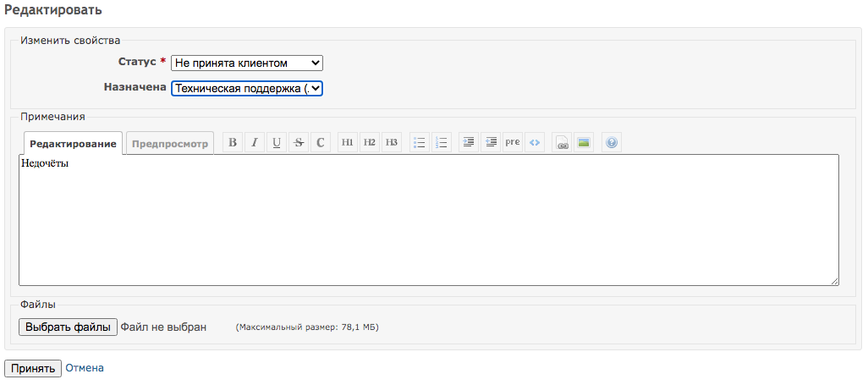
Task: Apply strikethrough formatting
Action: tap(299, 143)
